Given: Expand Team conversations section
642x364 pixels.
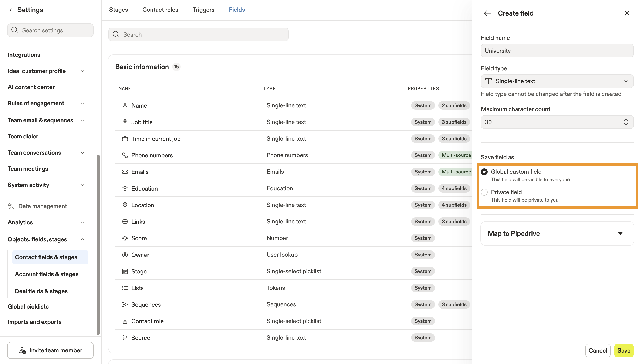Looking at the screenshot, I should coord(82,153).
